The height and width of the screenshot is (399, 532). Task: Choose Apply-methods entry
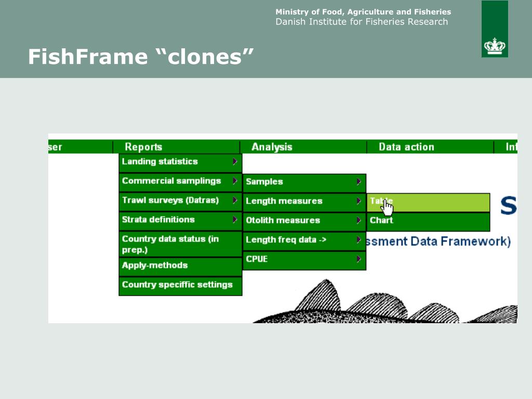coord(180,267)
